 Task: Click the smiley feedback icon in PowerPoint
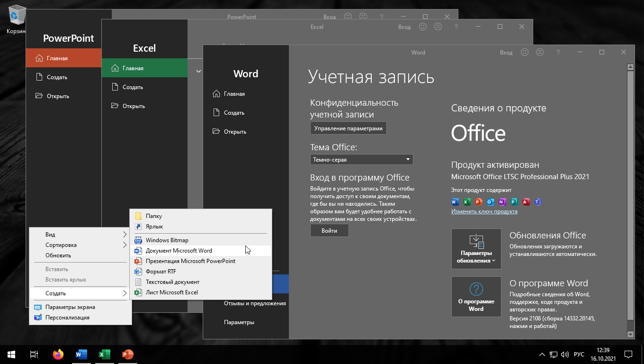348,17
